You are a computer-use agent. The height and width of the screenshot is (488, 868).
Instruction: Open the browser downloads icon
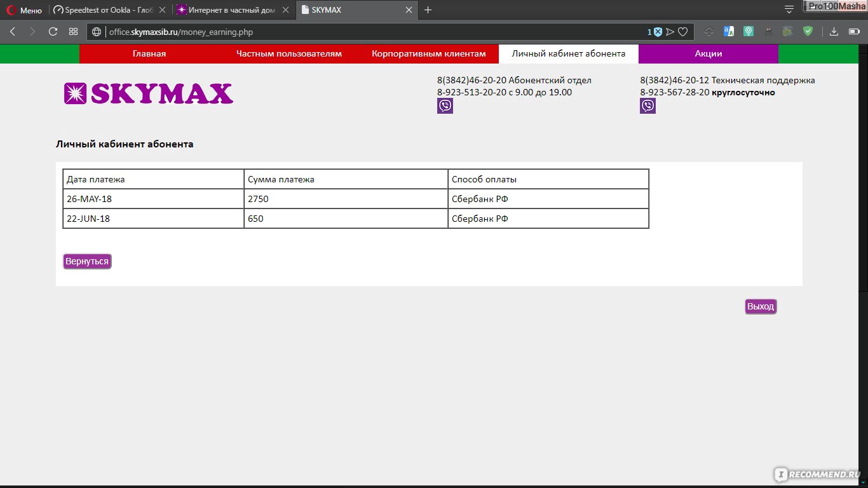pos(834,32)
